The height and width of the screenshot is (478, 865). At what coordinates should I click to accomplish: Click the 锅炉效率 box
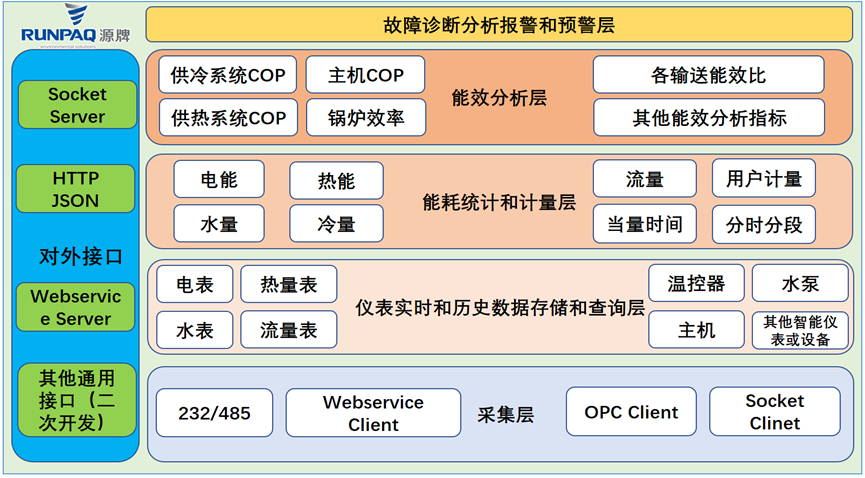[366, 118]
